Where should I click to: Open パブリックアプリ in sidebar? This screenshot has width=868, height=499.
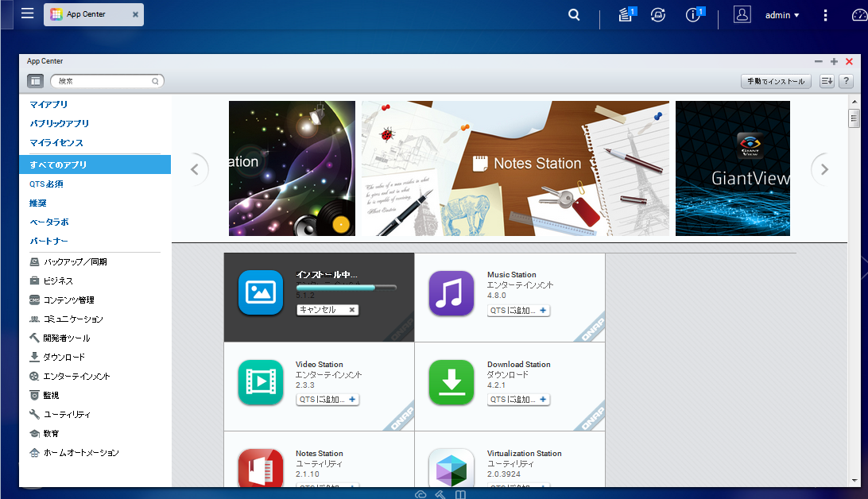tap(60, 123)
